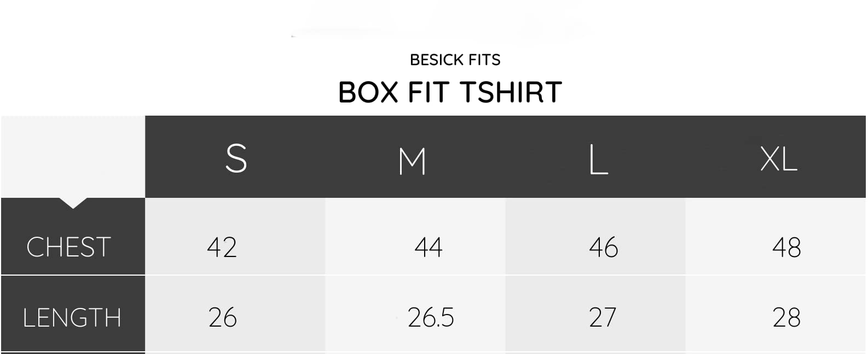Image resolution: width=868 pixels, height=354 pixels.
Task: Click the small triangle pointer above CHEST
Action: click(73, 203)
